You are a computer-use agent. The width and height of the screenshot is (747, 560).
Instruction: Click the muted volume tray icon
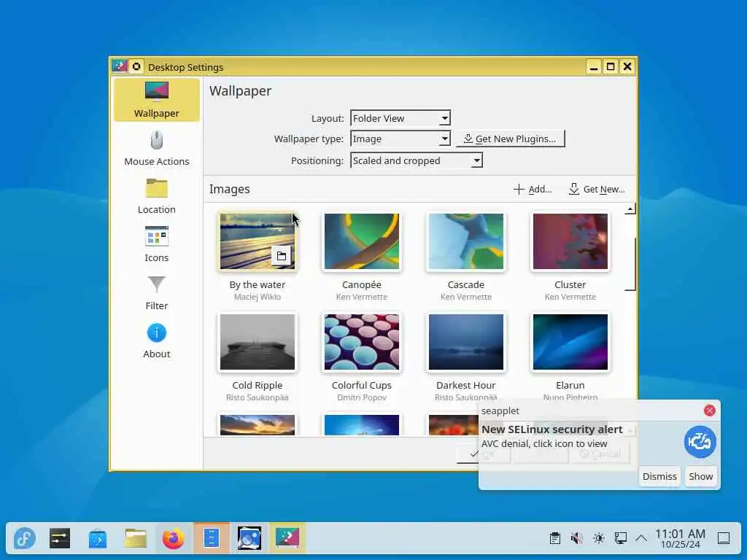click(576, 539)
